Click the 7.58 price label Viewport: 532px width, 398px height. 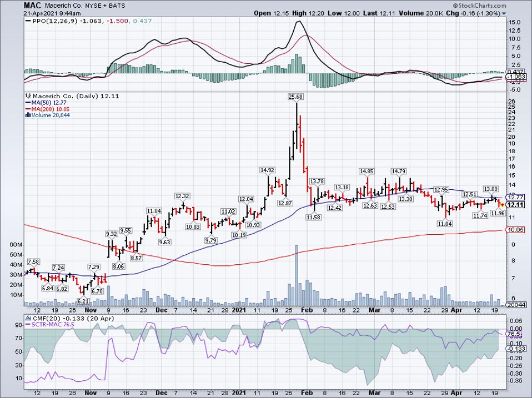coord(33,261)
